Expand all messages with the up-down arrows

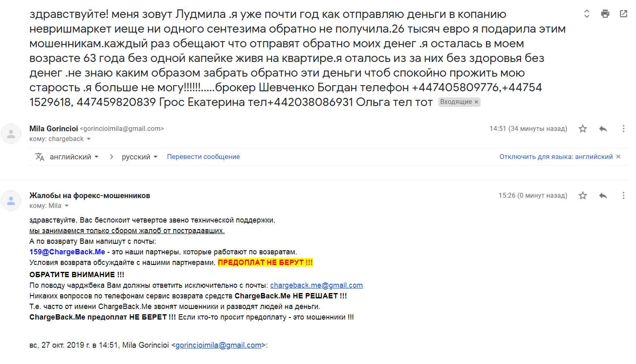pyautogui.click(x=587, y=14)
